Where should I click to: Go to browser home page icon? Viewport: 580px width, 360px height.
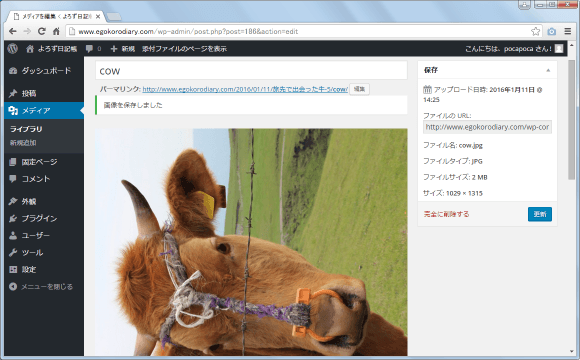(56, 31)
